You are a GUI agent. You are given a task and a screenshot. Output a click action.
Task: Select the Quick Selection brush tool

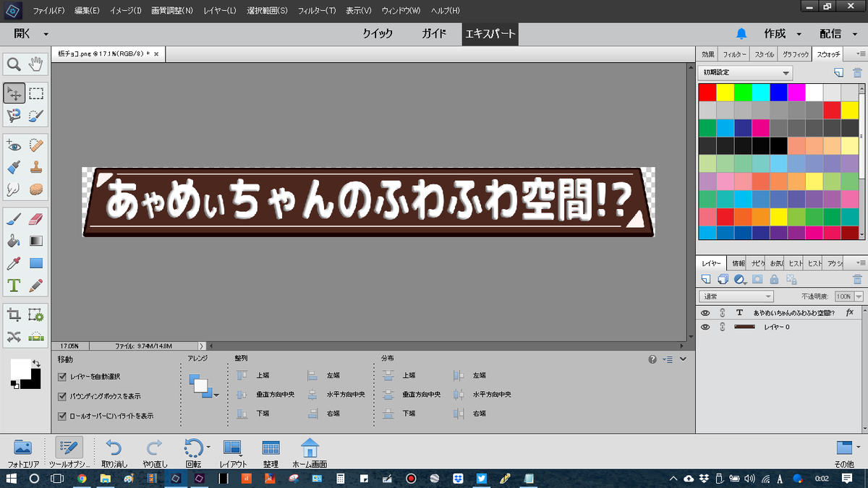tap(36, 115)
